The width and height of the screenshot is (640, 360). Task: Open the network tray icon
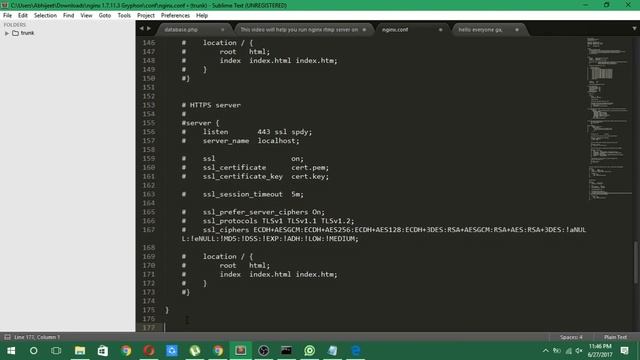pos(568,351)
